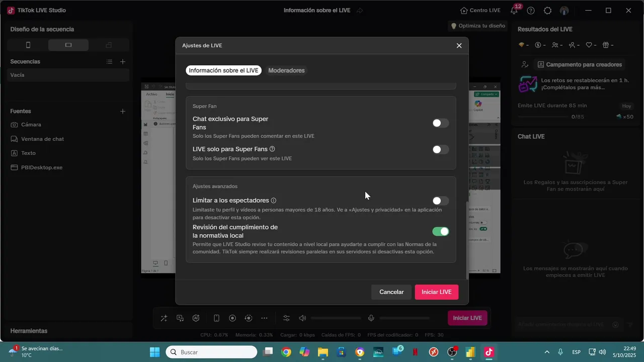Open settings gear in title bar

(x=547, y=11)
